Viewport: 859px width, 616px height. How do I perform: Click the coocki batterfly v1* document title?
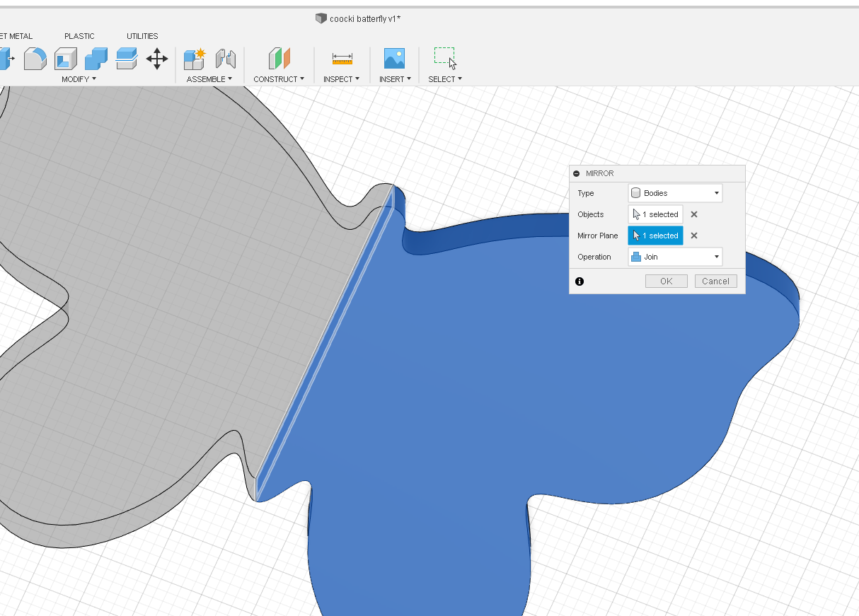point(365,19)
